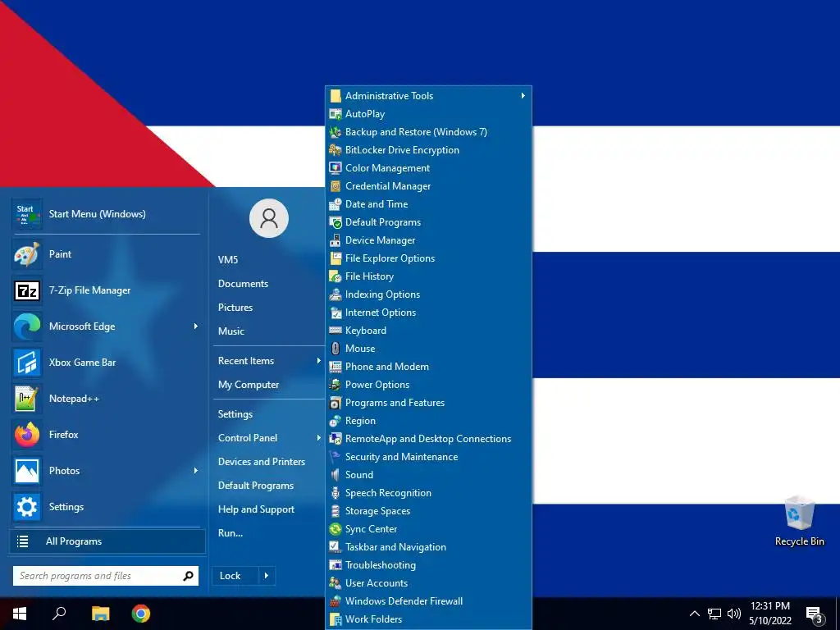Image resolution: width=840 pixels, height=630 pixels.
Task: Open Credential Manager
Action: coord(428,186)
